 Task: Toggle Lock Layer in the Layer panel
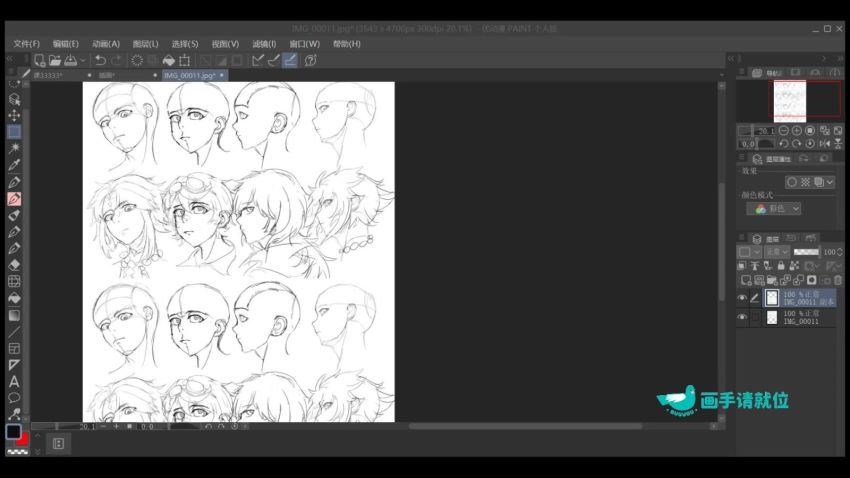click(781, 266)
